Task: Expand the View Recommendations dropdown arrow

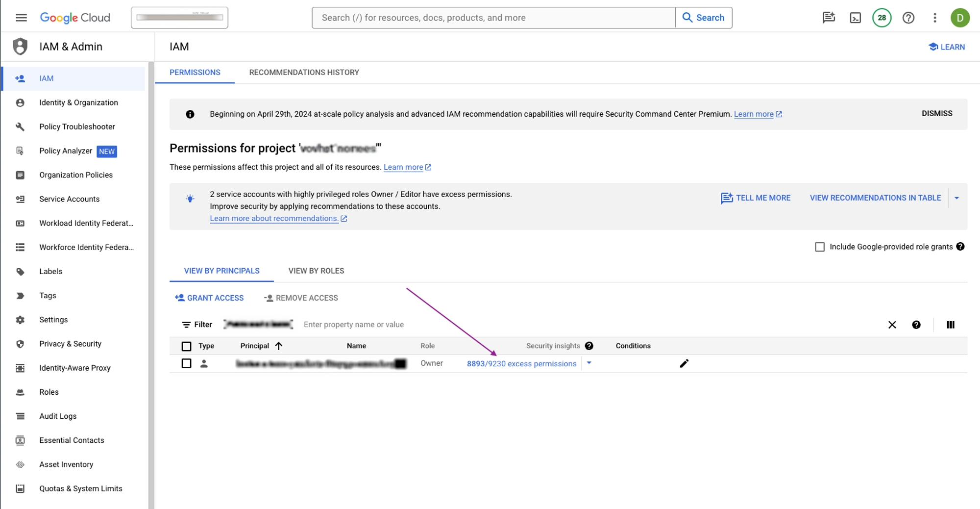Action: (956, 198)
